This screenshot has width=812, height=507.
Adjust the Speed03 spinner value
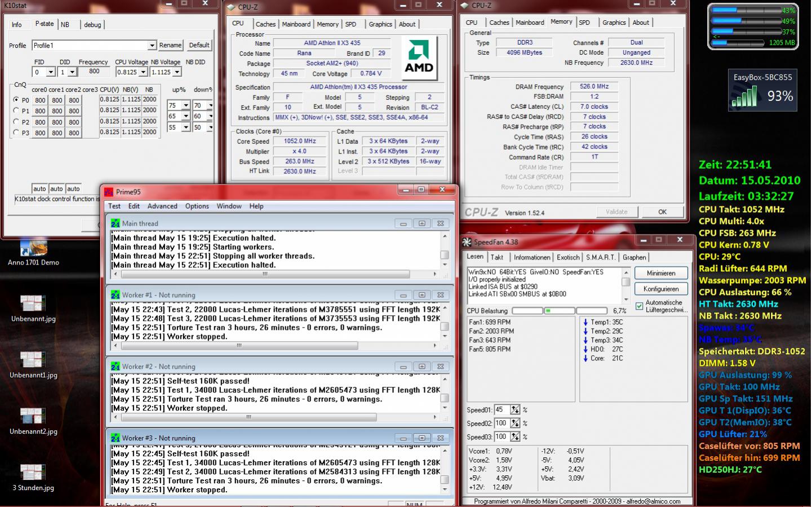pos(515,437)
